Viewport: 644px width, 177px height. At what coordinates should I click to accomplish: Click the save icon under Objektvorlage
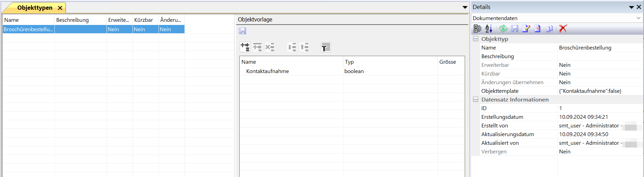click(242, 31)
